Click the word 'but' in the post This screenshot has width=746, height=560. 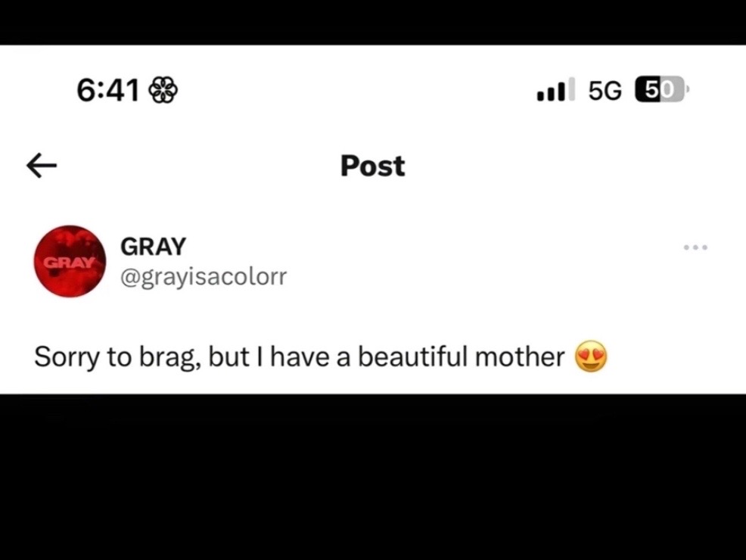click(x=224, y=357)
